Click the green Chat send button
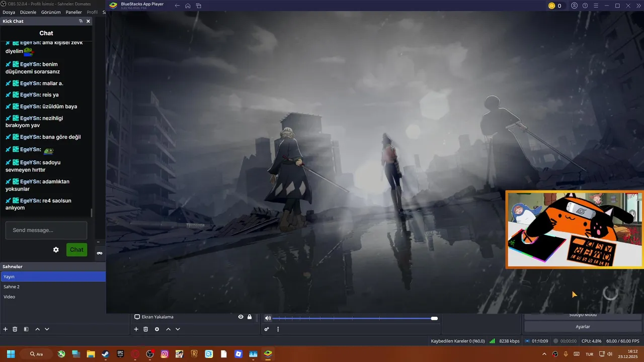 click(76, 250)
